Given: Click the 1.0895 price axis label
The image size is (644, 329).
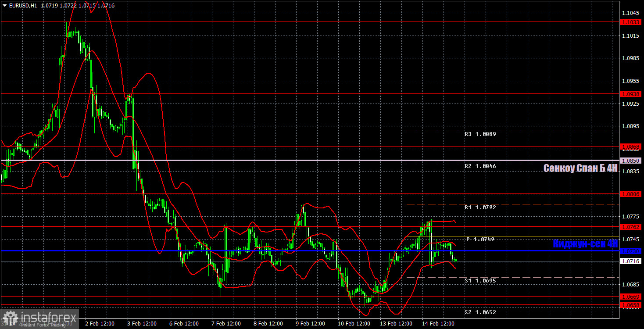Looking at the screenshot, I should coord(631,126).
